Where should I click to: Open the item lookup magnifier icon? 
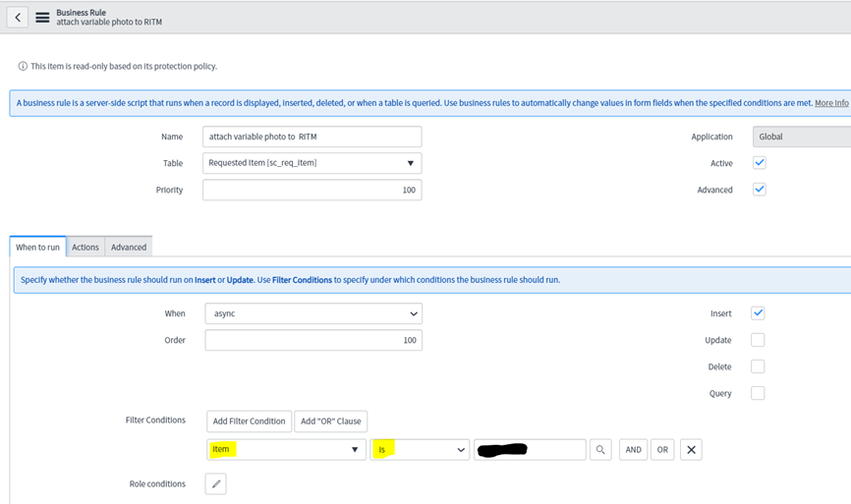coord(600,450)
